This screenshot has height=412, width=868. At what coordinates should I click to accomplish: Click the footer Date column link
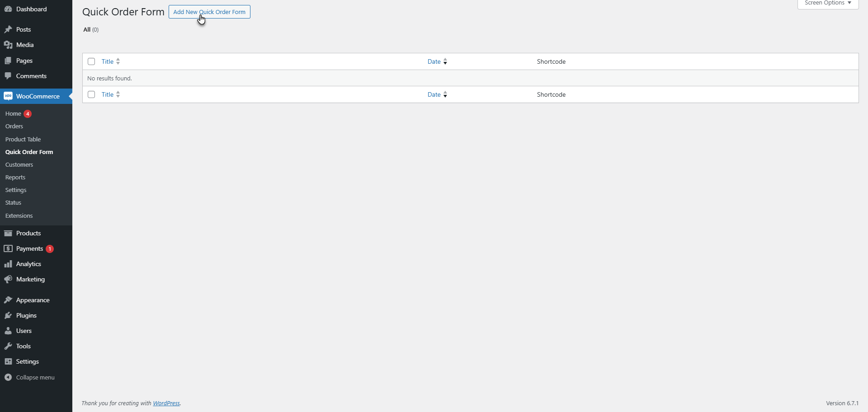[434, 94]
